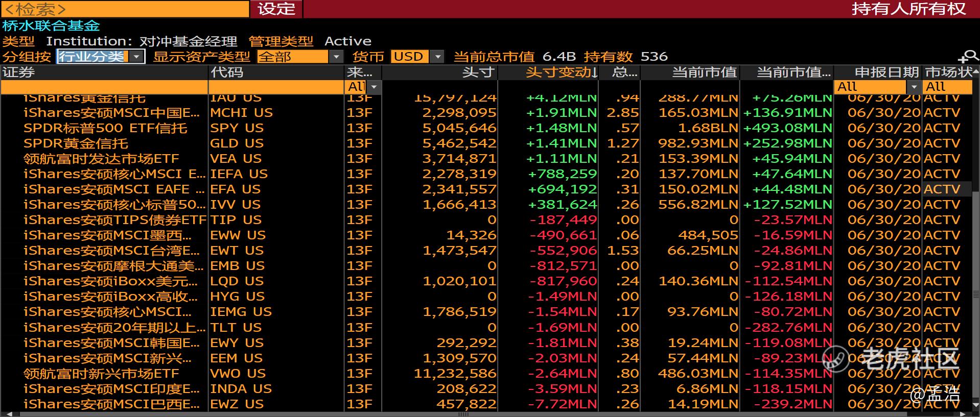Select the 桥水联合基金 fund name

coord(51,26)
